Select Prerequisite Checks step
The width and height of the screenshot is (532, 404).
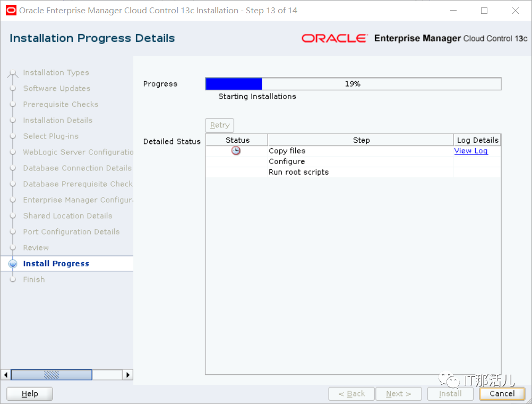point(61,105)
